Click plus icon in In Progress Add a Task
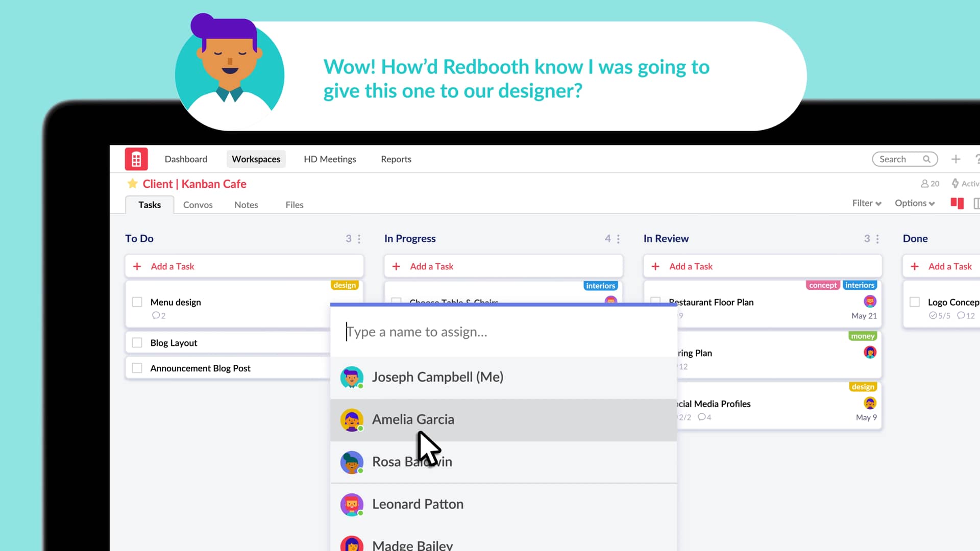The image size is (980, 551). coord(396,266)
